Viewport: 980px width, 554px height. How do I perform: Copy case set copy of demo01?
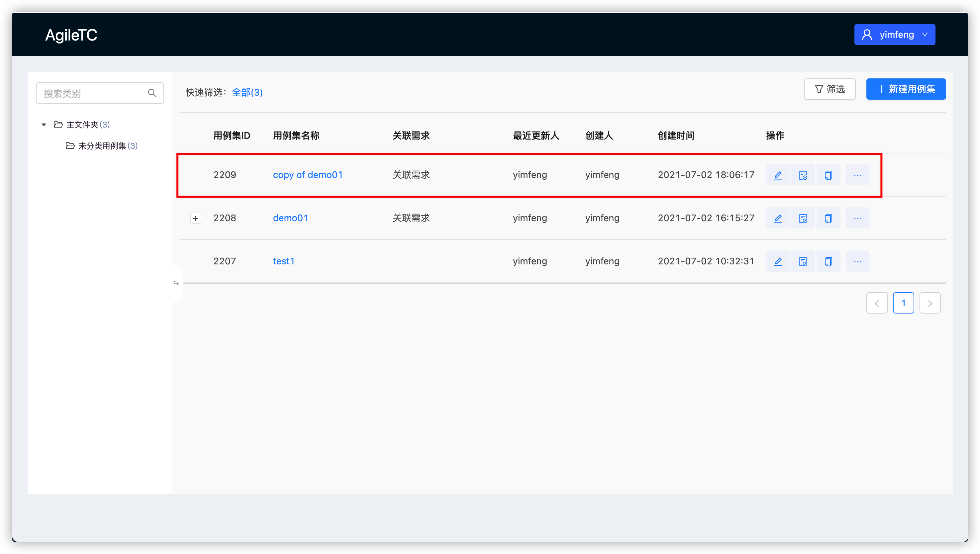click(x=828, y=175)
